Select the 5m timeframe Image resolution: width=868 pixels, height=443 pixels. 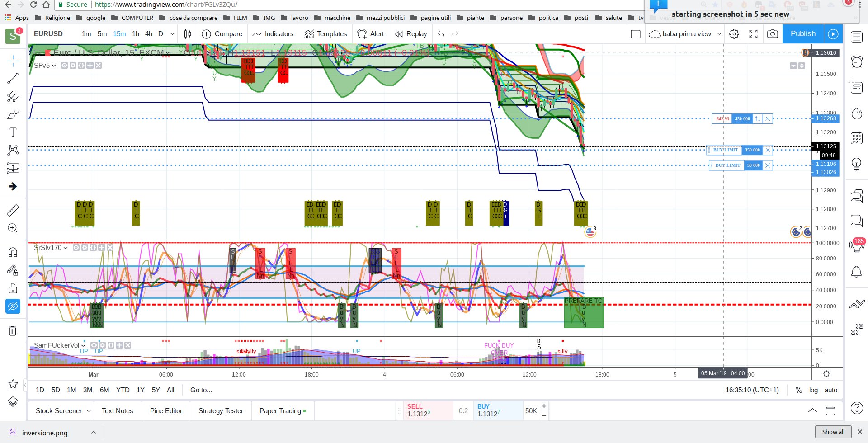102,34
